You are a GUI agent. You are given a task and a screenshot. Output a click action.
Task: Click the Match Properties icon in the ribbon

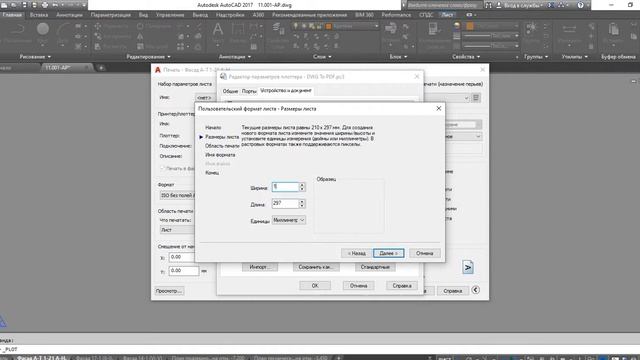[433, 29]
